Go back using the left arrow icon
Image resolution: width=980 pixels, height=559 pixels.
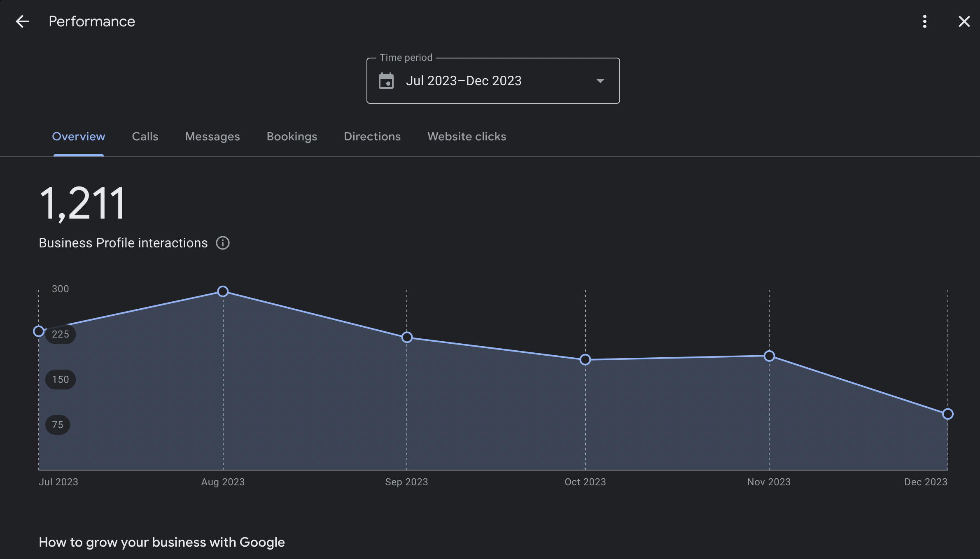[22, 21]
